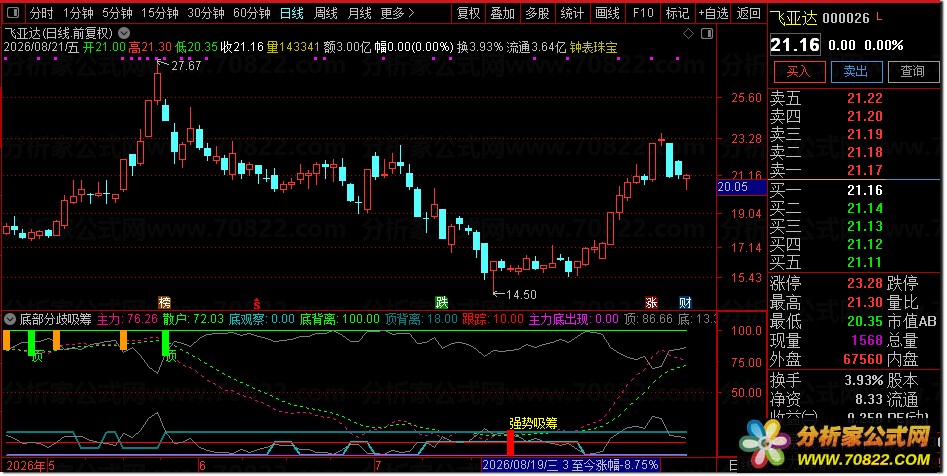Image resolution: width=947 pixels, height=476 pixels.
Task: Click the L marker after stock code
Action: click(x=879, y=17)
